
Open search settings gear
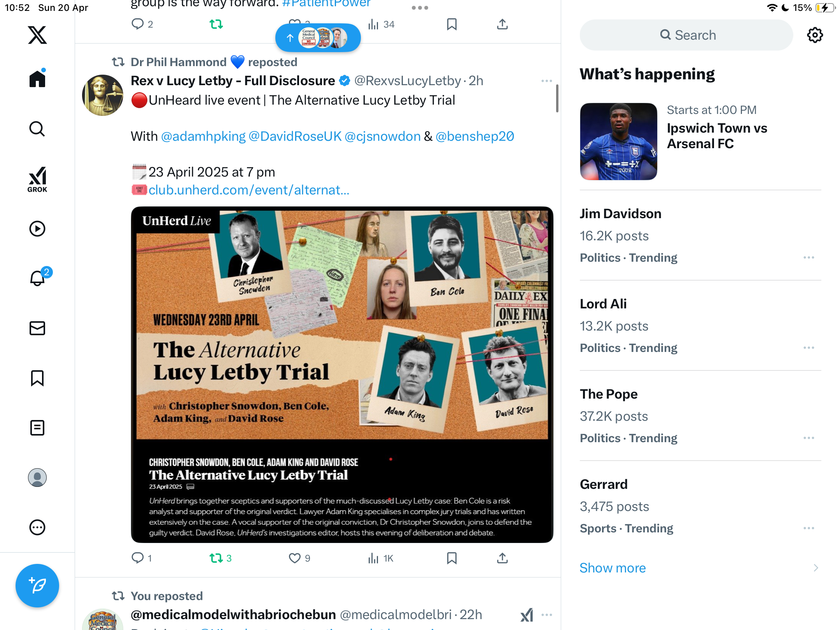coord(815,35)
